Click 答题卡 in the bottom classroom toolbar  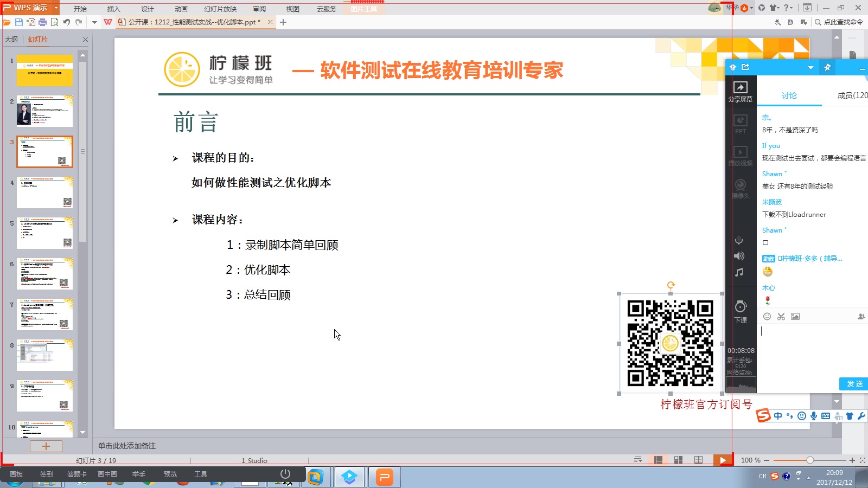click(77, 474)
